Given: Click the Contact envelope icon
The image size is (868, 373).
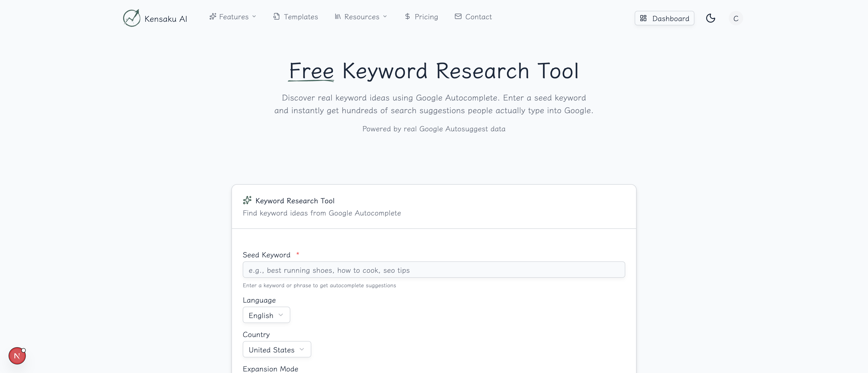Looking at the screenshot, I should pos(458,17).
